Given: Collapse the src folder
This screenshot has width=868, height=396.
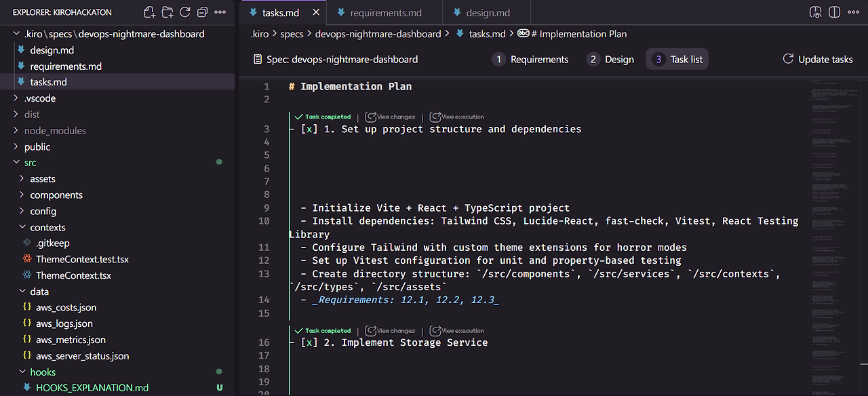Looking at the screenshot, I should 17,163.
